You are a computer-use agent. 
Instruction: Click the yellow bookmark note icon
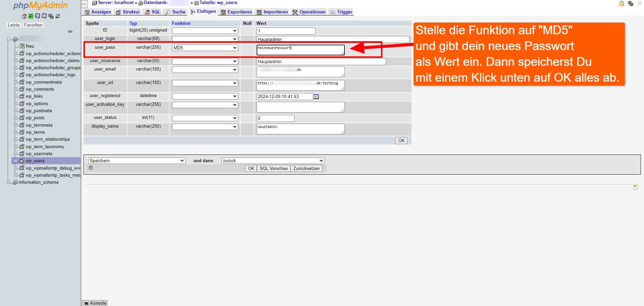tap(636, 187)
